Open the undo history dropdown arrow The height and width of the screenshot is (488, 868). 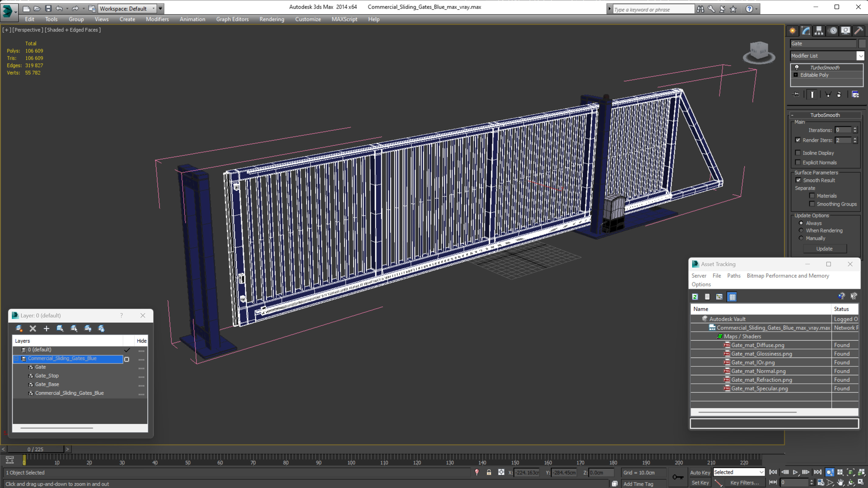point(67,9)
